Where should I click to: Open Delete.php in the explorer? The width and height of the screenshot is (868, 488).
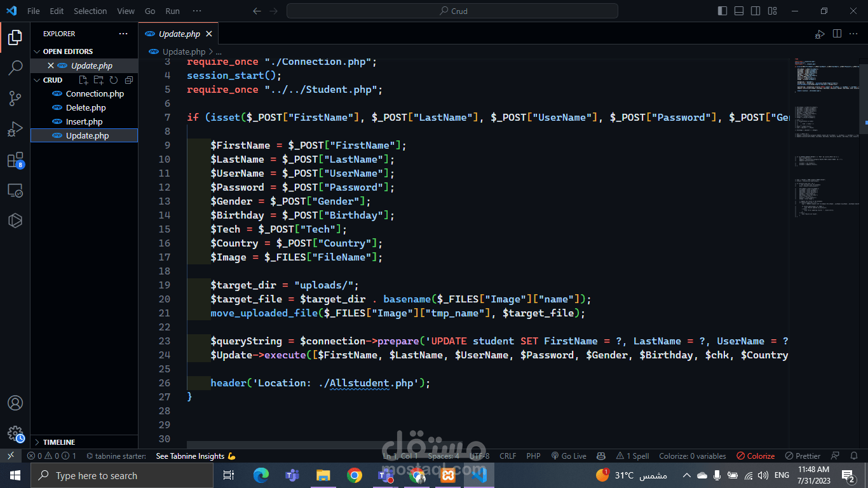coord(84,107)
